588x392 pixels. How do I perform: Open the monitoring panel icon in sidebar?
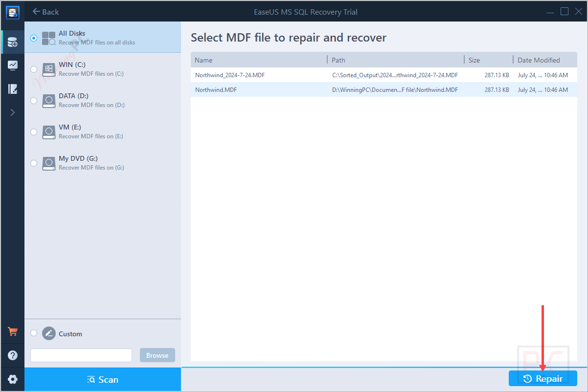12,65
